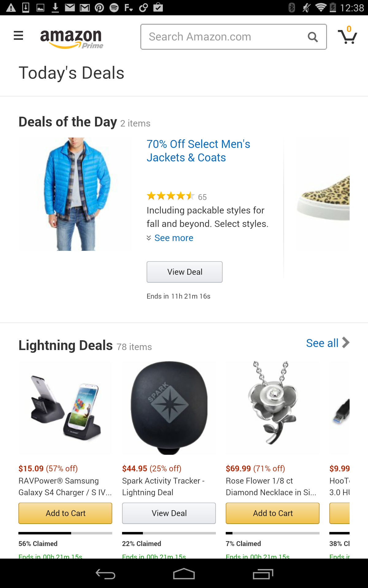The image size is (368, 588).
Task: Open the shopping cart
Action: (347, 36)
